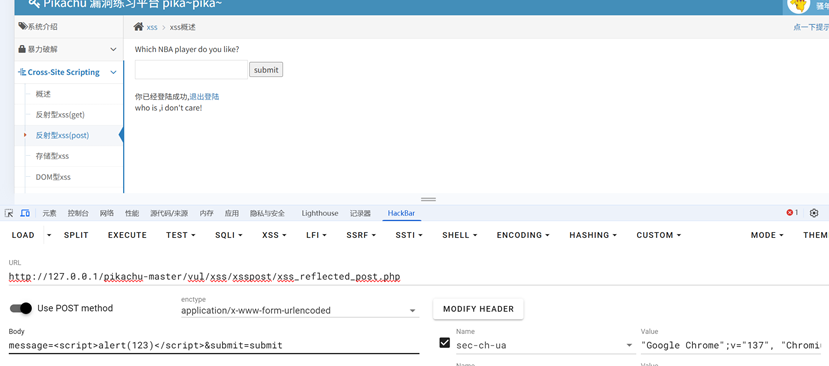Click the xss breadcrumb link
The height and width of the screenshot is (366, 829).
click(x=152, y=28)
